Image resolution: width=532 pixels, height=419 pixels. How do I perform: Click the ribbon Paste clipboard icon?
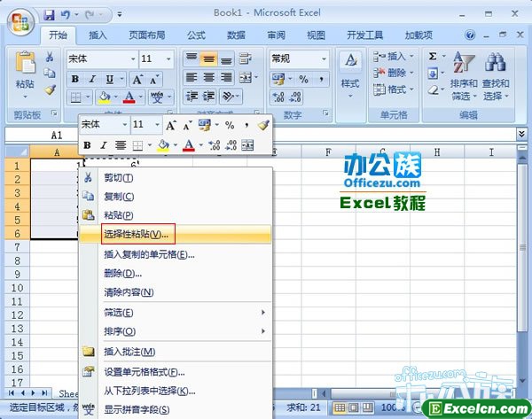25,62
